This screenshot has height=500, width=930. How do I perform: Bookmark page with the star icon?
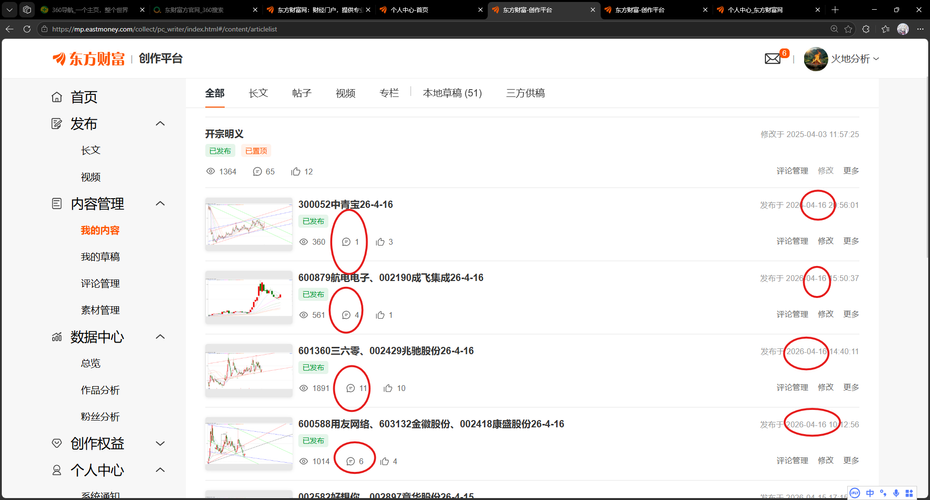point(848,28)
